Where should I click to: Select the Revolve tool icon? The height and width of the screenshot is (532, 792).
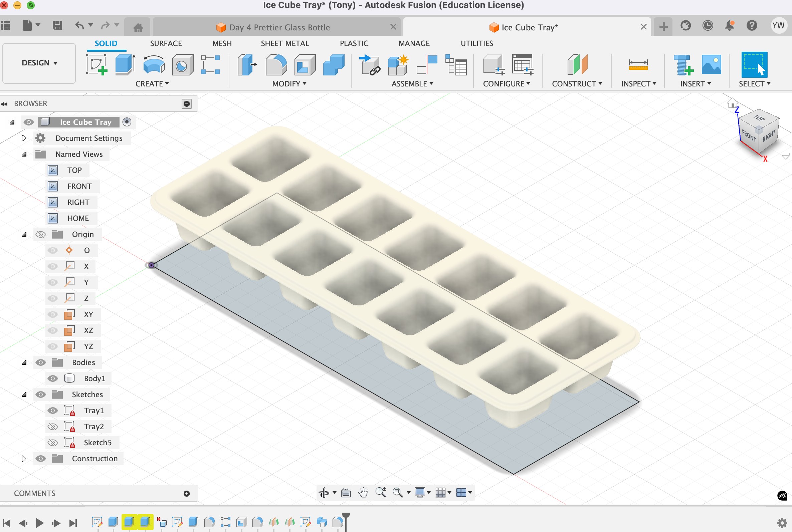tap(154, 64)
